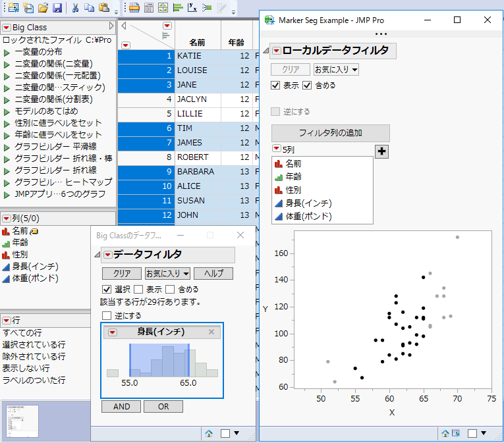Click the plus icon beside the column list
The image size is (504, 443).
point(381,151)
